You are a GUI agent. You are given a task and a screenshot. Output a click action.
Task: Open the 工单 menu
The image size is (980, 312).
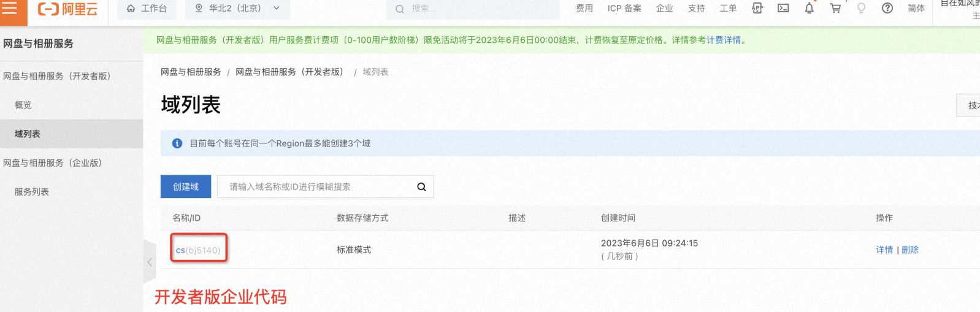coord(728,9)
